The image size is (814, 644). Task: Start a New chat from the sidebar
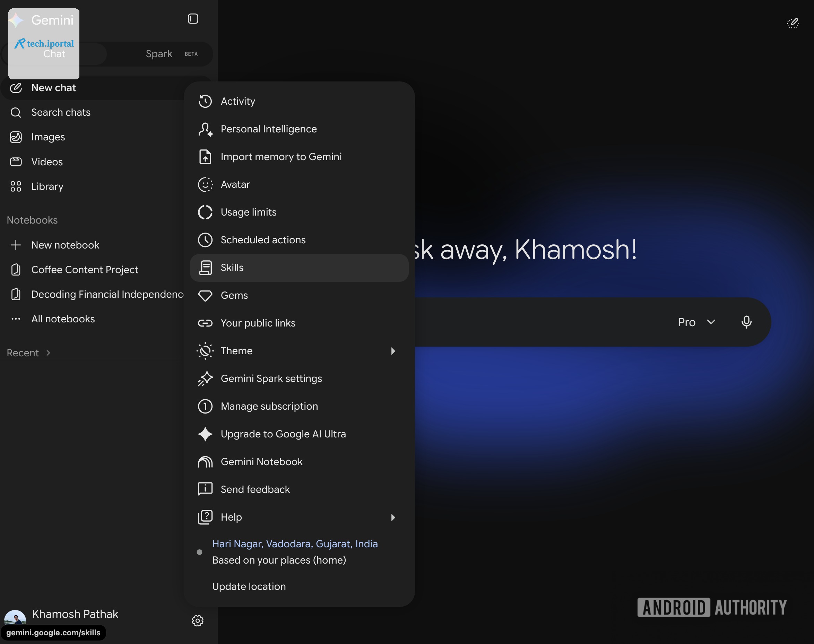point(53,88)
